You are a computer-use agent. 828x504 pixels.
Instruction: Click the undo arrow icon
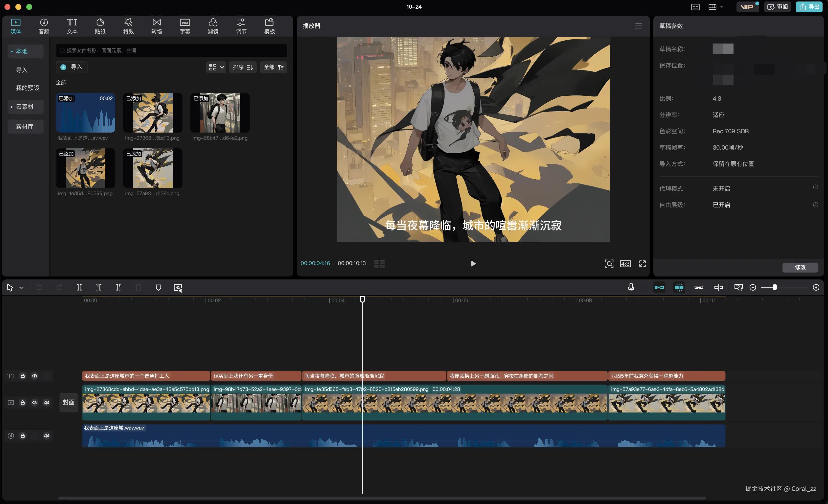[39, 288]
